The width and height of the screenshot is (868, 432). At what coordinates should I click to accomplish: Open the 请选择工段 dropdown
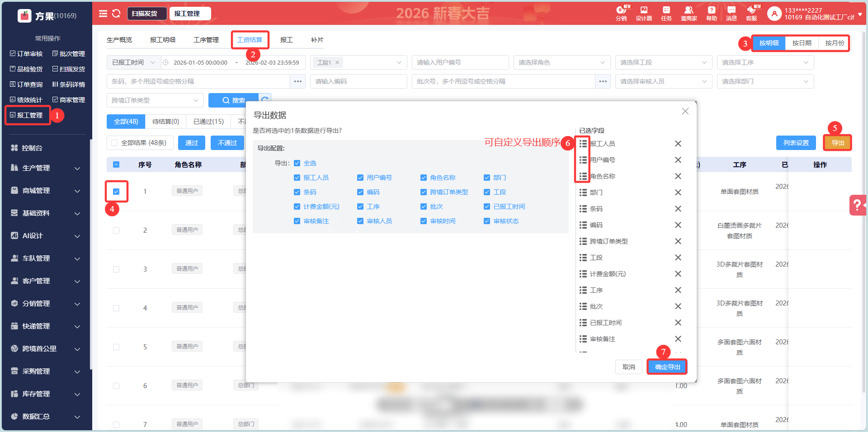[664, 62]
